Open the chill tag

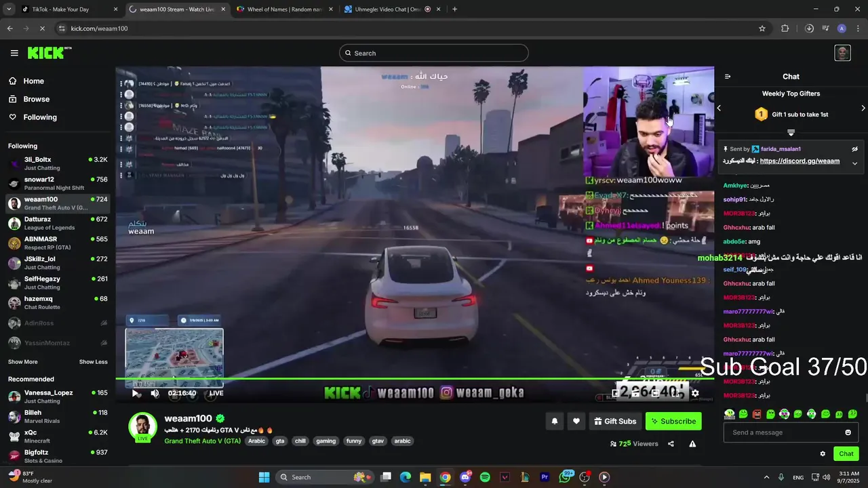click(300, 441)
